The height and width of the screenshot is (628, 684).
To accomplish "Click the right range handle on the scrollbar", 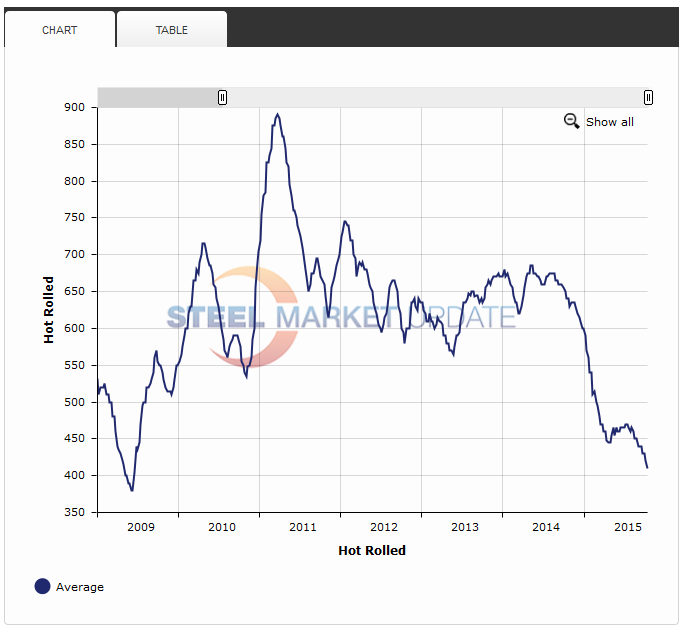I will (648, 97).
